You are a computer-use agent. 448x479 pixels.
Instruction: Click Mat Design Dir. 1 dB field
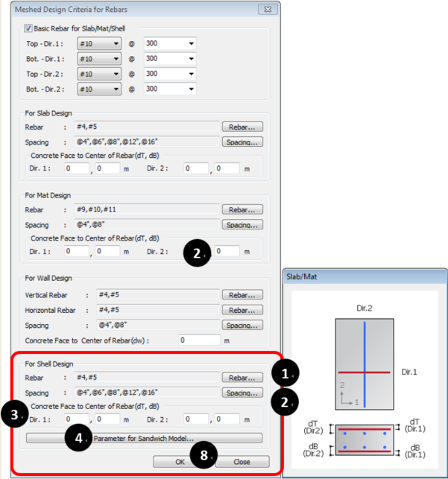point(107,251)
